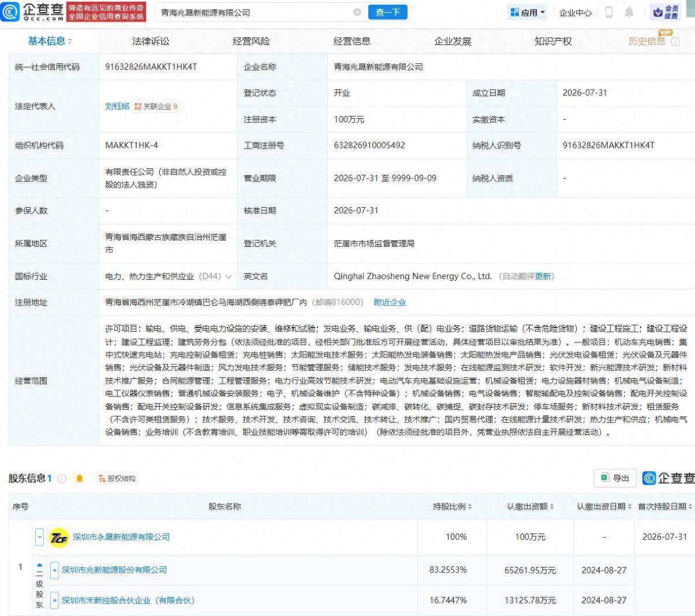Select English name Qinghai Zhaosheng New Energy
Viewport: 695px width, 616px height.
(413, 276)
